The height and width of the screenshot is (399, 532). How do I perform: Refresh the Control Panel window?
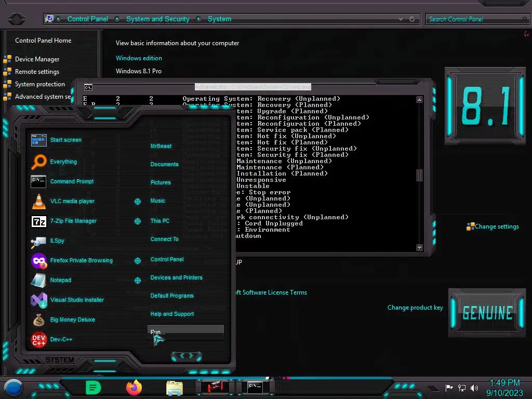pyautogui.click(x=412, y=19)
